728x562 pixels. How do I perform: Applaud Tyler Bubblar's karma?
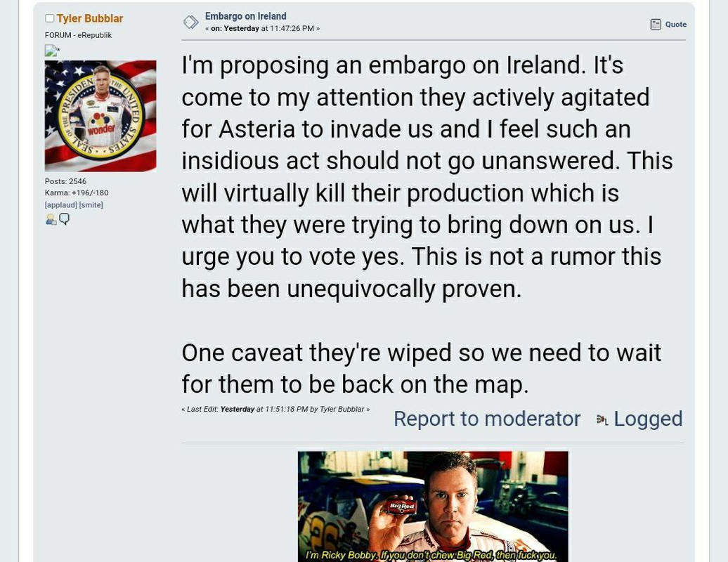point(61,204)
